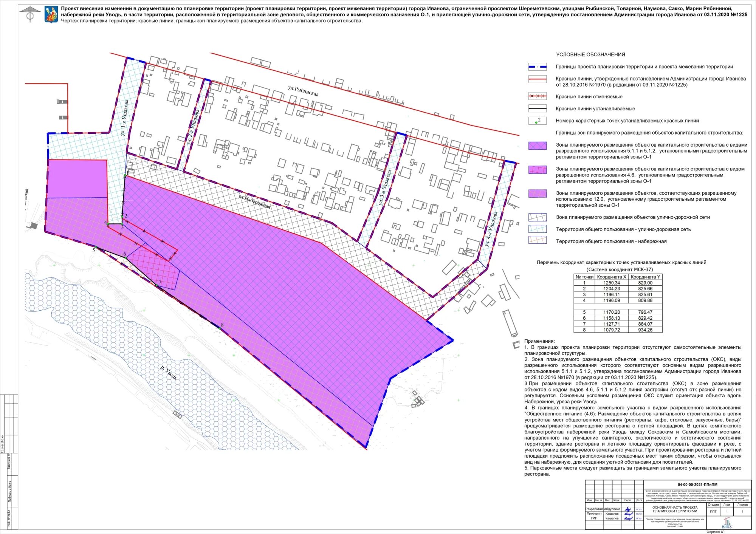Viewport: 756px width, 534px height.
Task: Click the coordinate value '1204.23'
Action: 612,289
